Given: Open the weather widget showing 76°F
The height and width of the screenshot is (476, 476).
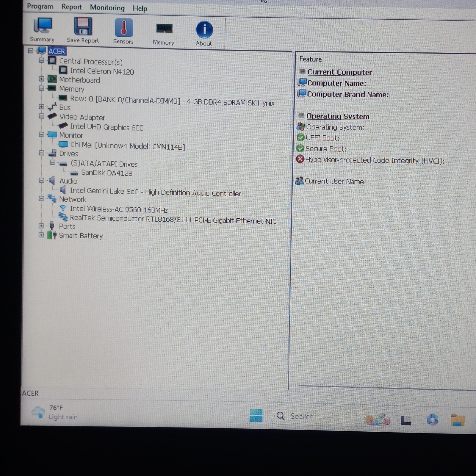Looking at the screenshot, I should [x=54, y=412].
